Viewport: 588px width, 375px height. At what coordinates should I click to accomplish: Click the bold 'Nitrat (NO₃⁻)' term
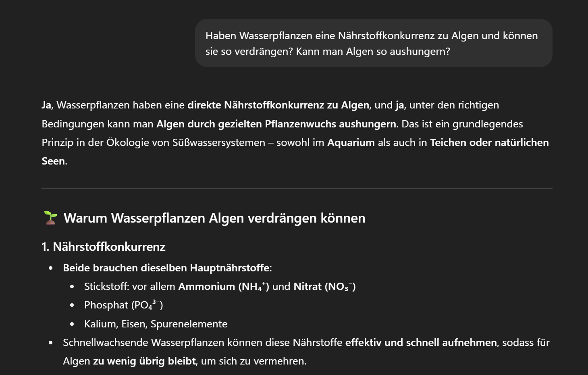(x=324, y=287)
